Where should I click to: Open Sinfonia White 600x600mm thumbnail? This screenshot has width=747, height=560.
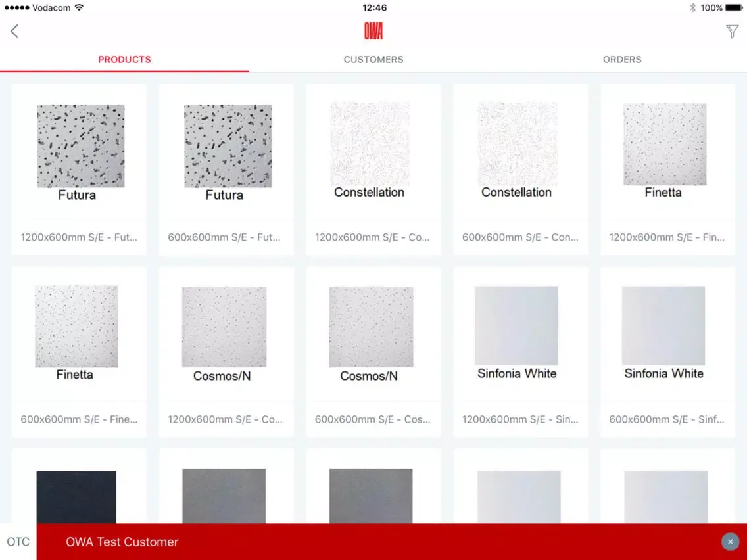(x=663, y=326)
